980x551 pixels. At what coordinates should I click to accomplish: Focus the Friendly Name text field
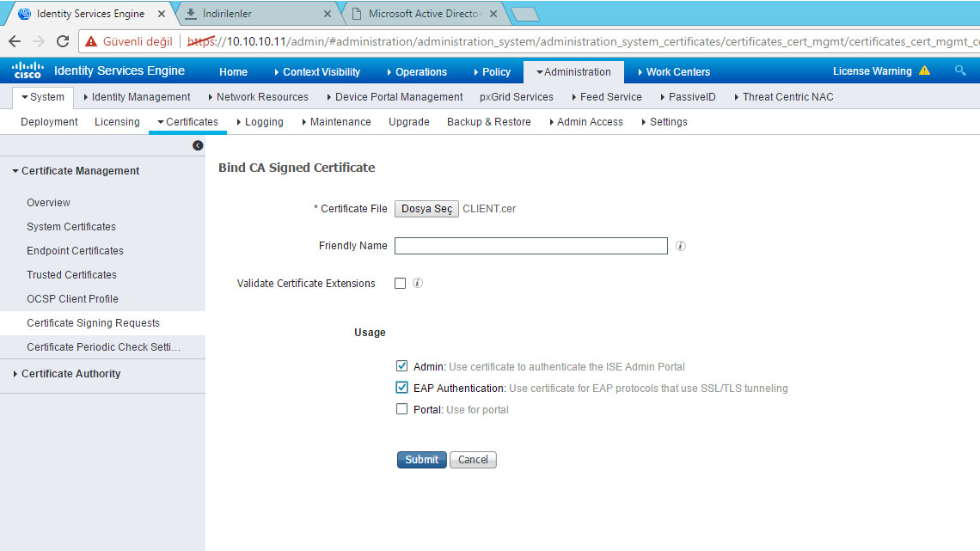[531, 246]
